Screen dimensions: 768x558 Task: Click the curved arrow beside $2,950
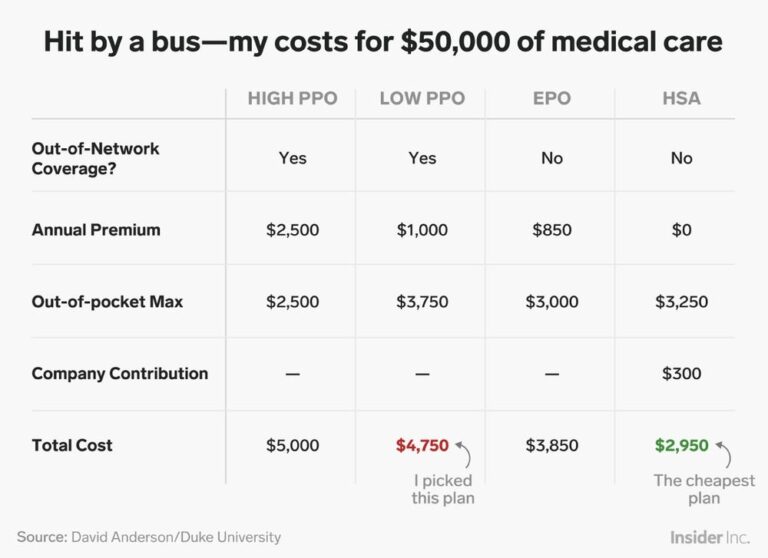click(x=724, y=454)
